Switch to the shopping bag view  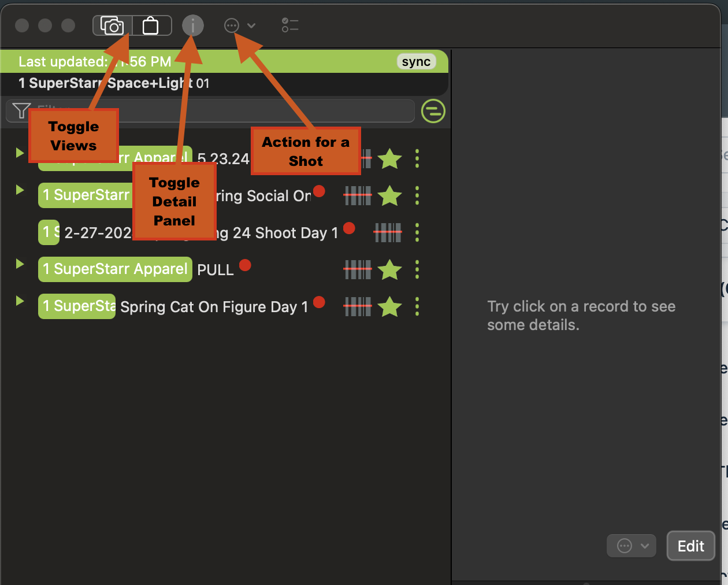pos(151,25)
